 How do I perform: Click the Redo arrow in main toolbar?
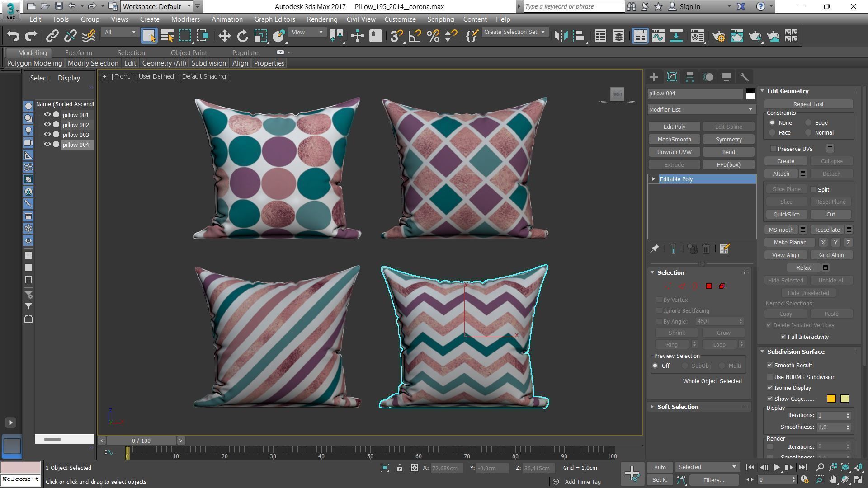(31, 36)
